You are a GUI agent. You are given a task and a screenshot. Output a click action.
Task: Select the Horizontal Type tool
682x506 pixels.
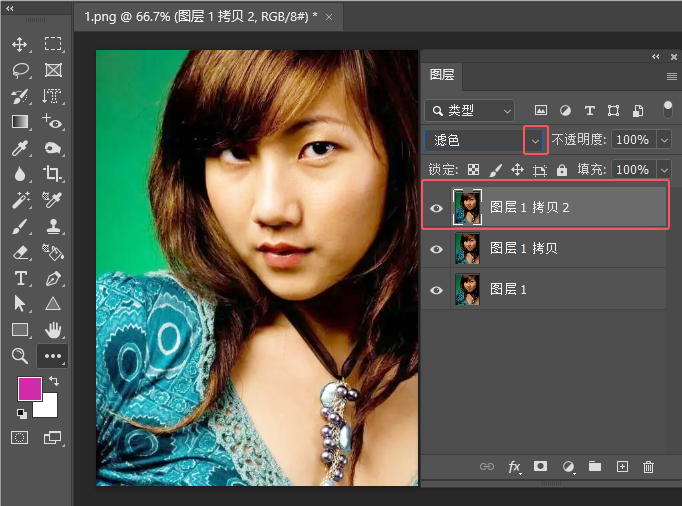(x=20, y=278)
